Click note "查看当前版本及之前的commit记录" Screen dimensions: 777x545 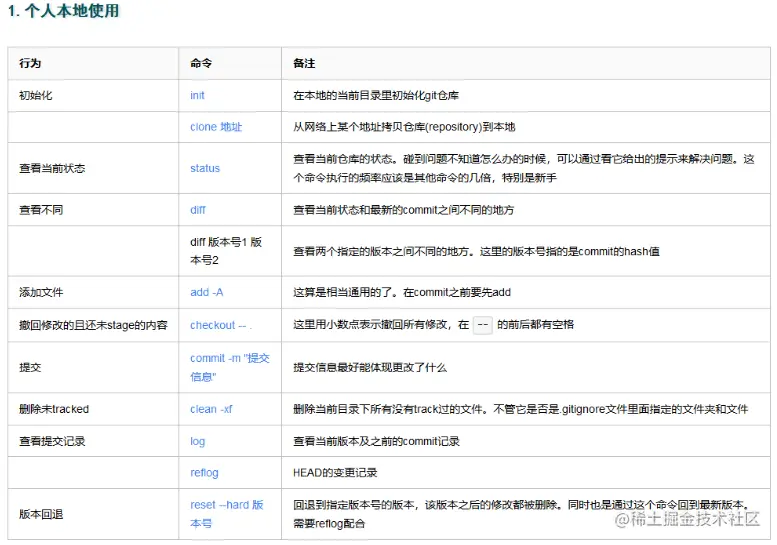[x=376, y=441]
